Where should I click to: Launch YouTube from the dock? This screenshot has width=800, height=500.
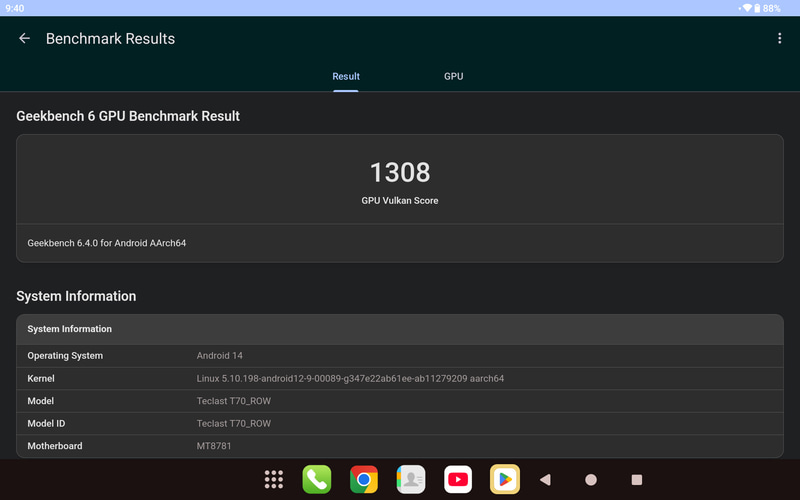[458, 479]
